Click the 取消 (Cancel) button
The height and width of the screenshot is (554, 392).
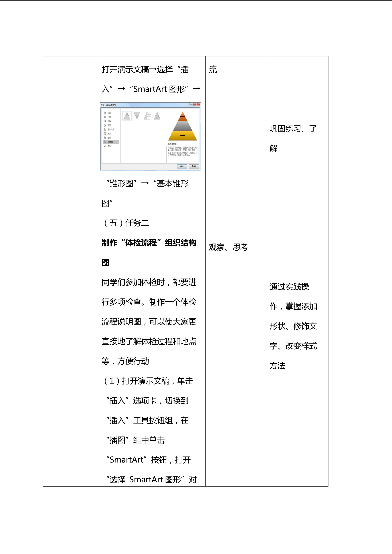[194, 166]
